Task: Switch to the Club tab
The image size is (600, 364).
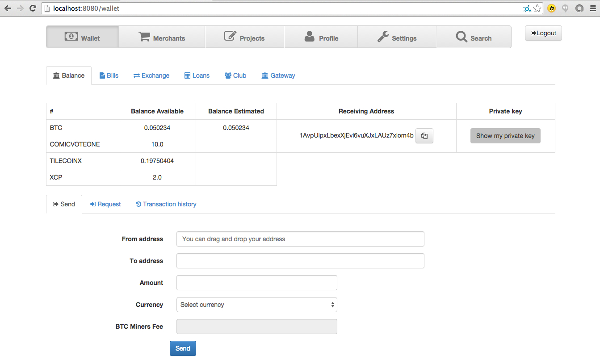Action: (235, 75)
